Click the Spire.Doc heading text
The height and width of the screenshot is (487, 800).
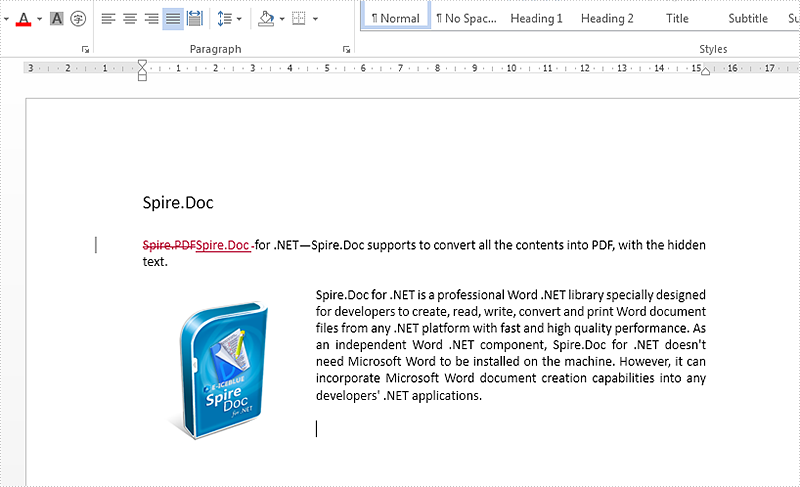(x=178, y=202)
